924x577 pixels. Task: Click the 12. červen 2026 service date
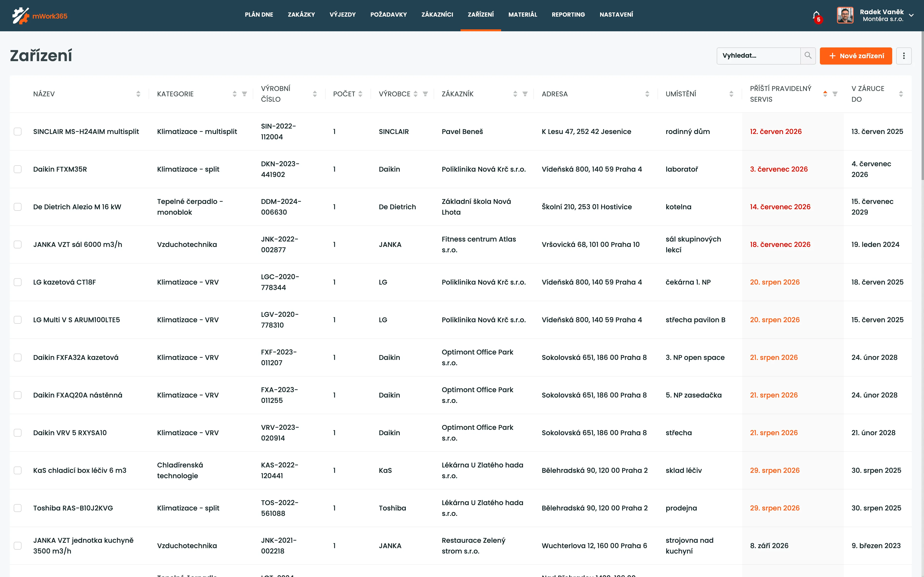(776, 132)
